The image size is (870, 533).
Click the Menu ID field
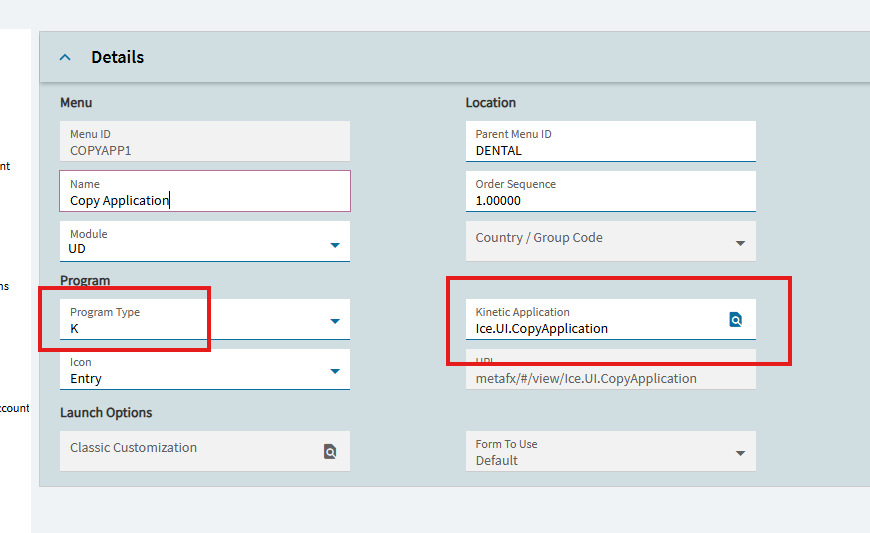[205, 142]
